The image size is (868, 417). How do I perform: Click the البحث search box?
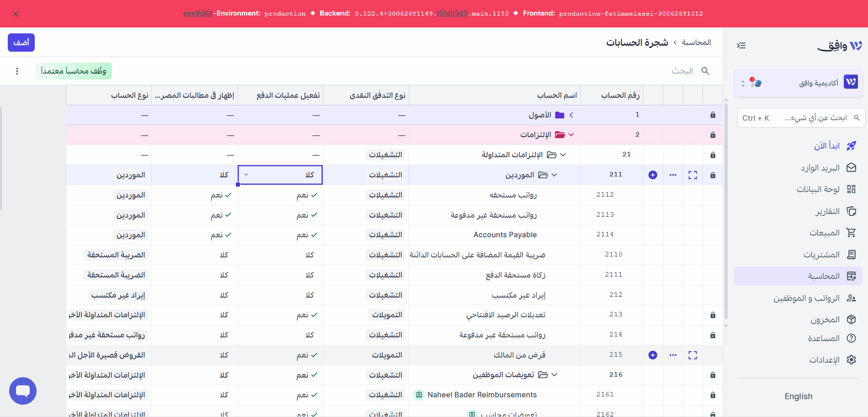(x=682, y=71)
